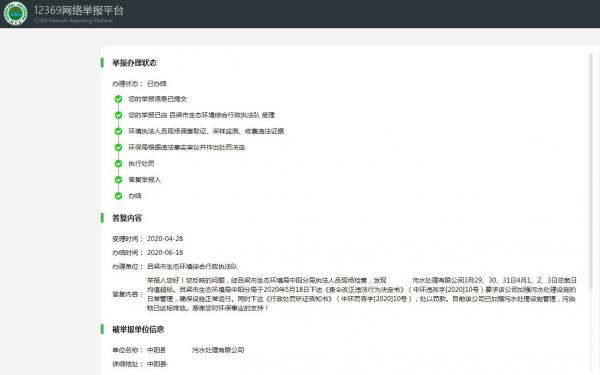Click the 12369网络举报平台 header title
Viewport: 600px width, 375px height.
(x=78, y=10)
